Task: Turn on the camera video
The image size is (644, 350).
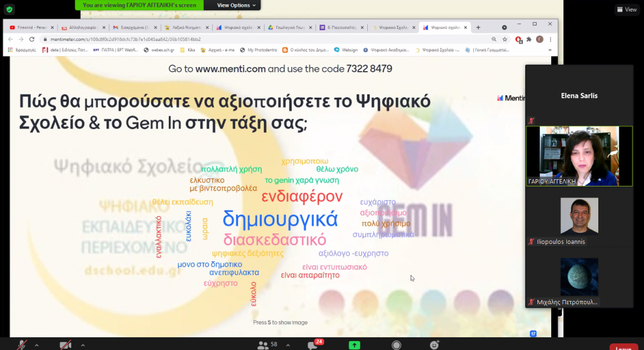Action: (x=65, y=345)
